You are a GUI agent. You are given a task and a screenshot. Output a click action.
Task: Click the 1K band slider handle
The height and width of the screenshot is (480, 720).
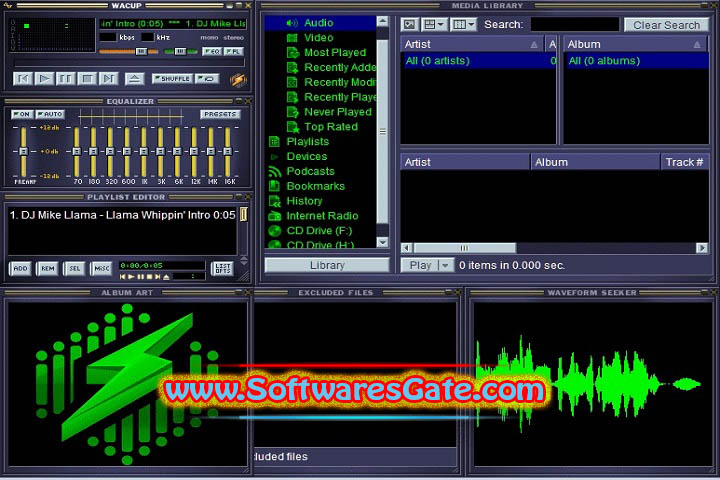144,151
